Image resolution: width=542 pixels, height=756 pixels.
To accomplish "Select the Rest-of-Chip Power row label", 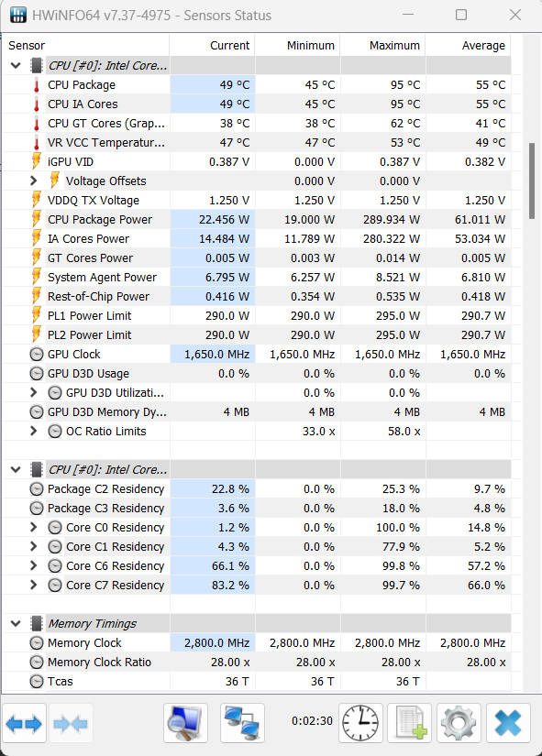I will coord(98,297).
